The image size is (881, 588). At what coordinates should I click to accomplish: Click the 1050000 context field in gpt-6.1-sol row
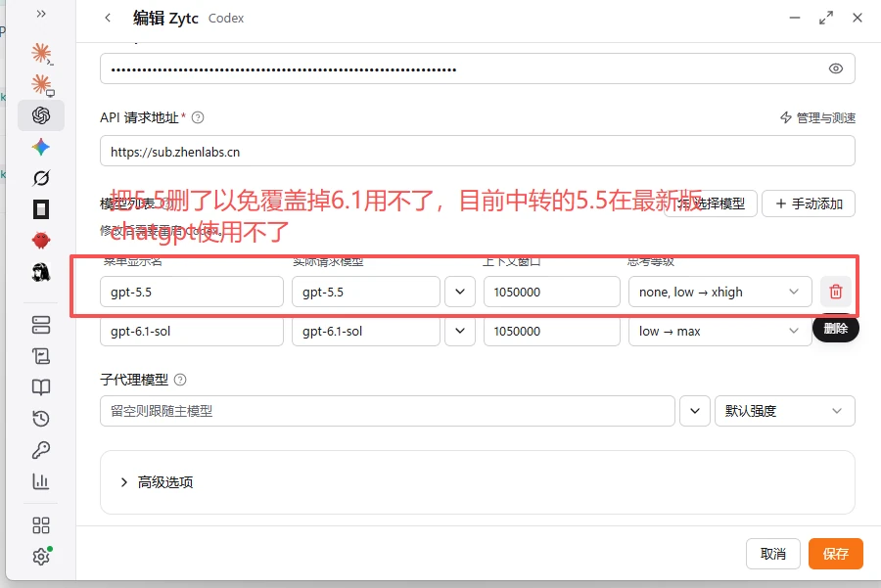tap(552, 331)
